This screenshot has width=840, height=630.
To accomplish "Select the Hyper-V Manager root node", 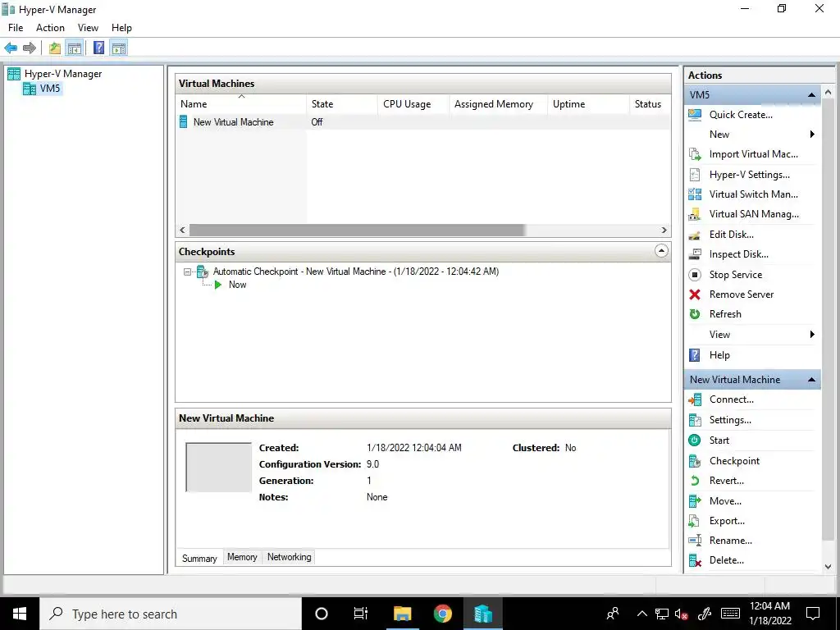I will click(62, 74).
